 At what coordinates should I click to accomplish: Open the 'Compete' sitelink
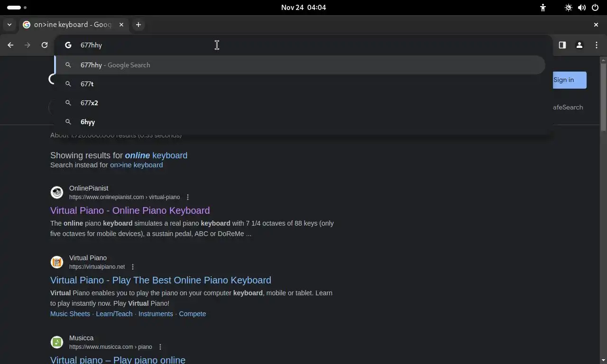point(193,314)
